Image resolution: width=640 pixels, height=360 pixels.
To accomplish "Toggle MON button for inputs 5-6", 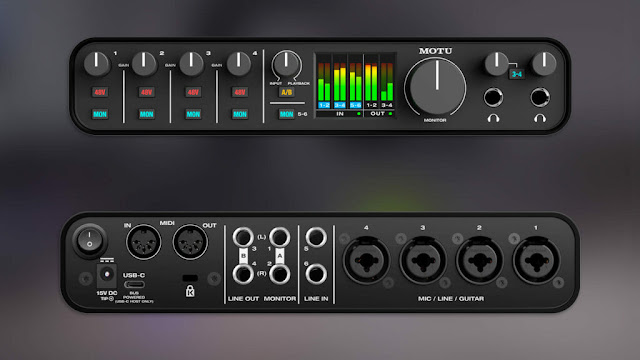I will click(287, 114).
